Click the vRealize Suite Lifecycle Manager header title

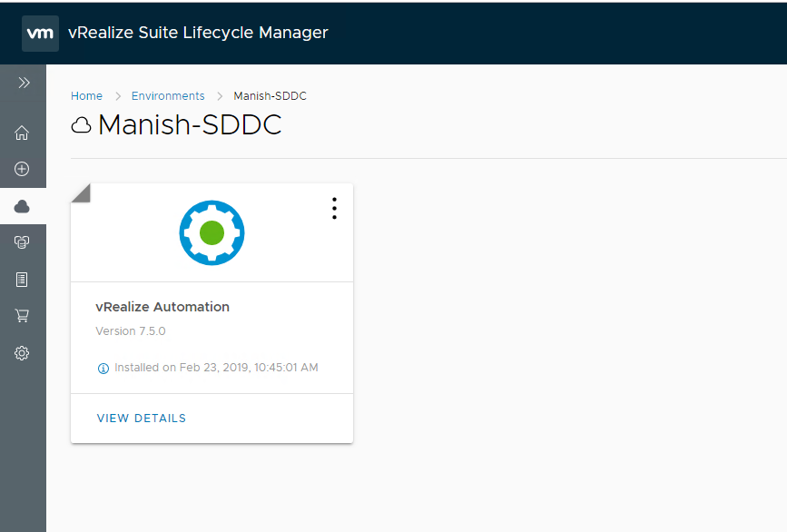click(198, 33)
